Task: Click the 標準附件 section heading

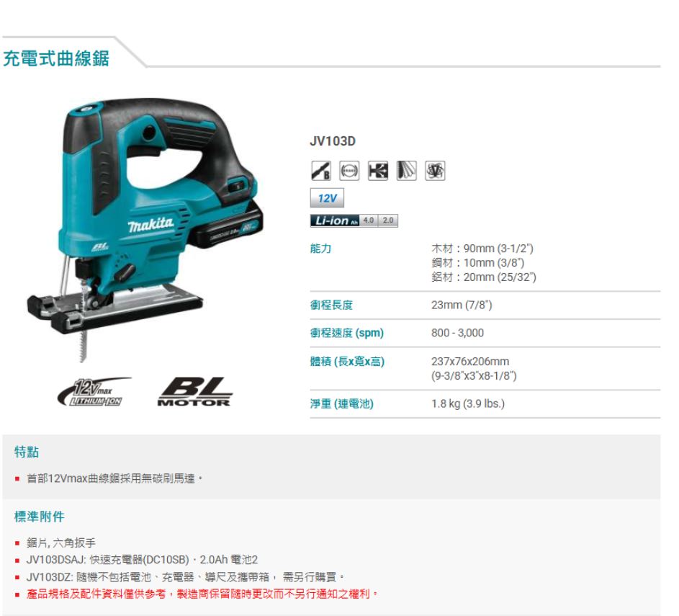Action: [x=40, y=517]
